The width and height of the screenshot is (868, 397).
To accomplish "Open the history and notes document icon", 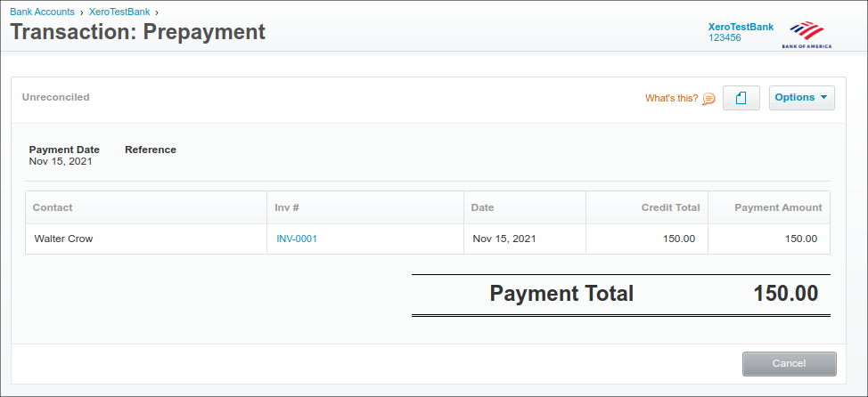I will [741, 98].
